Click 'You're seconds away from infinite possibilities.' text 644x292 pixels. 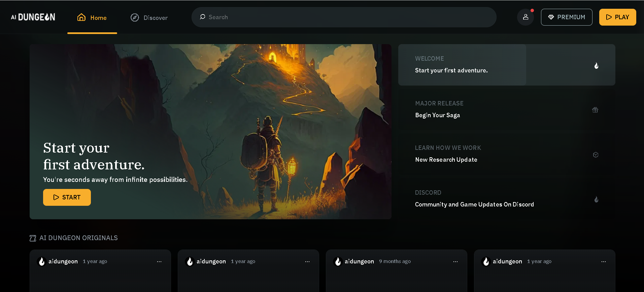pos(115,180)
